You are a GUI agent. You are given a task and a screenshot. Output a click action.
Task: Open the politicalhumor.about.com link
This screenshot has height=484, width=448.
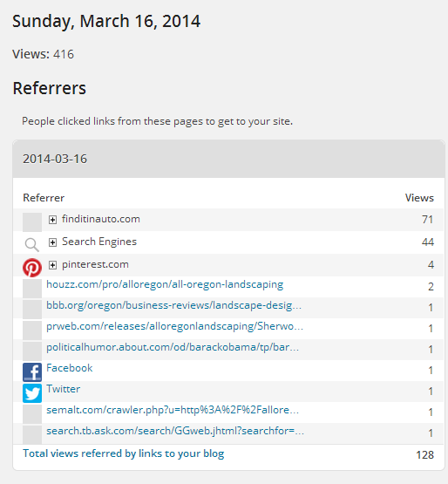[x=173, y=347]
